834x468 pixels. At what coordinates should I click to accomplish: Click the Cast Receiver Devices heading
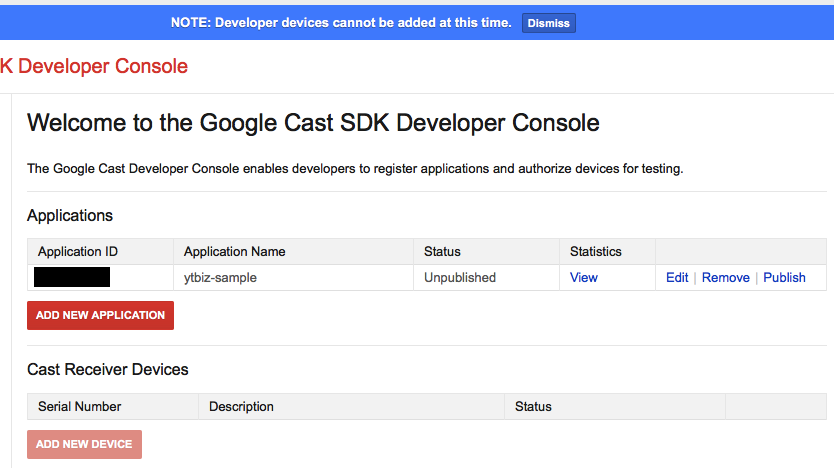[x=107, y=370]
